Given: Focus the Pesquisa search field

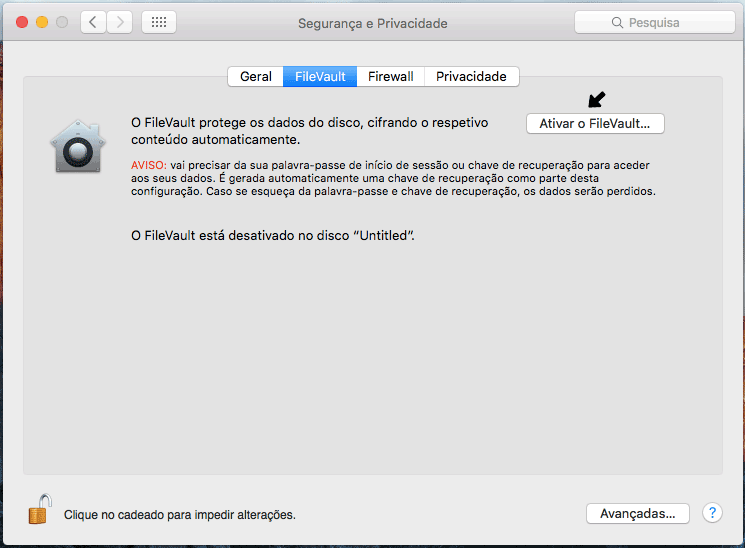Looking at the screenshot, I should click(x=655, y=22).
